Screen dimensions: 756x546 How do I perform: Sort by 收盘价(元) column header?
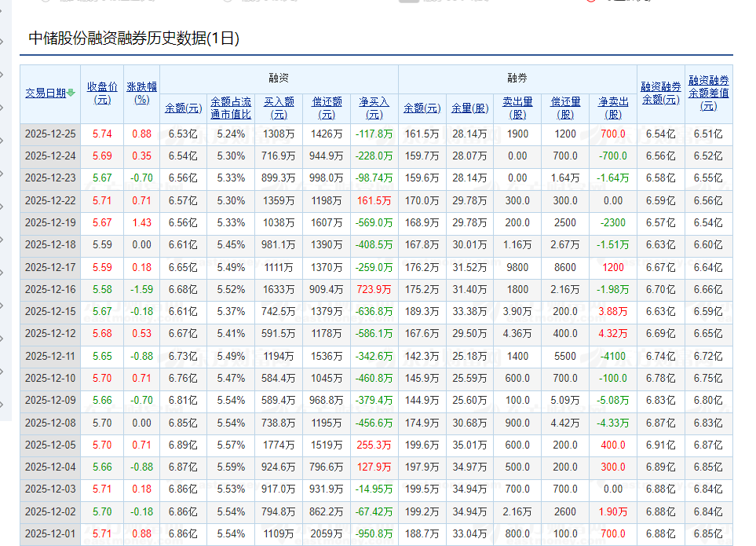(x=102, y=93)
